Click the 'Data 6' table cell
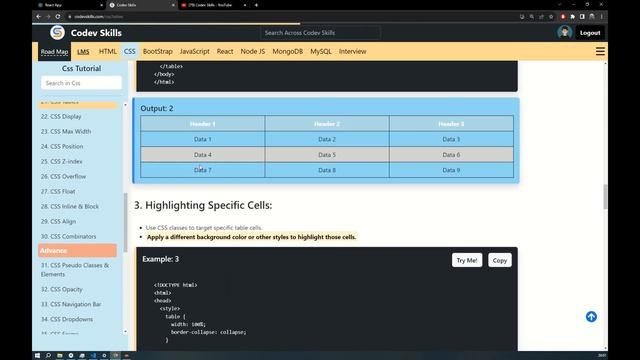The image size is (640, 360). [451, 155]
